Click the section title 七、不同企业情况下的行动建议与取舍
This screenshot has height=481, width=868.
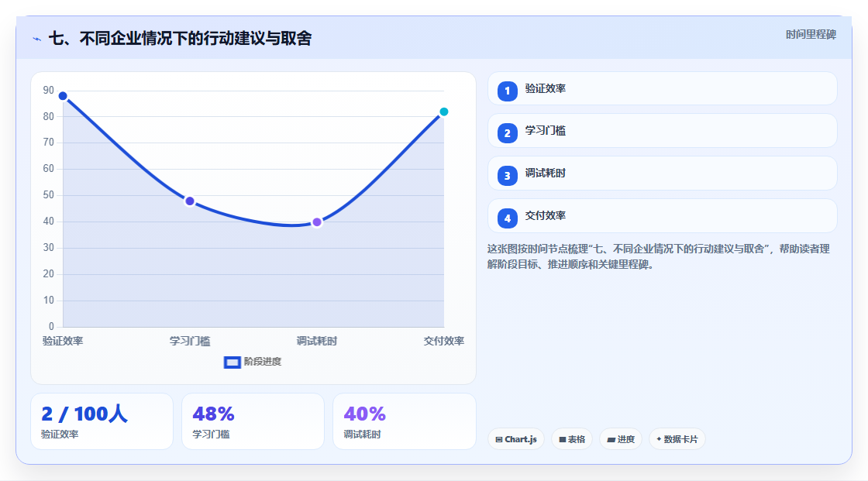coord(181,39)
